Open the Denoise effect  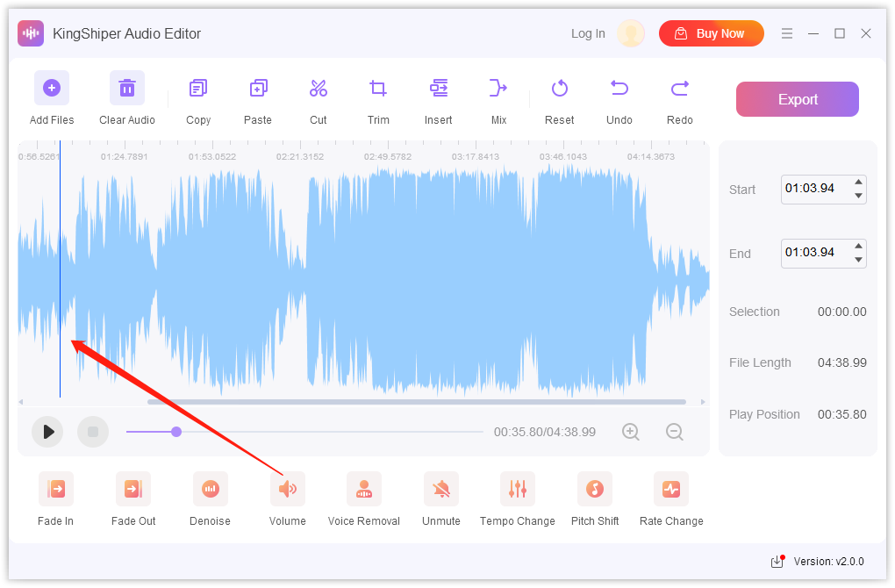(210, 489)
